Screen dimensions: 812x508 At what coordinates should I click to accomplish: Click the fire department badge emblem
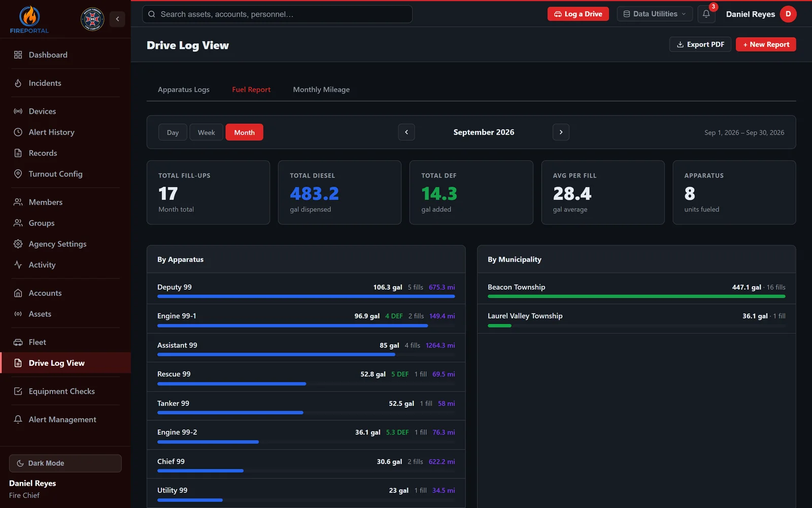(x=92, y=19)
